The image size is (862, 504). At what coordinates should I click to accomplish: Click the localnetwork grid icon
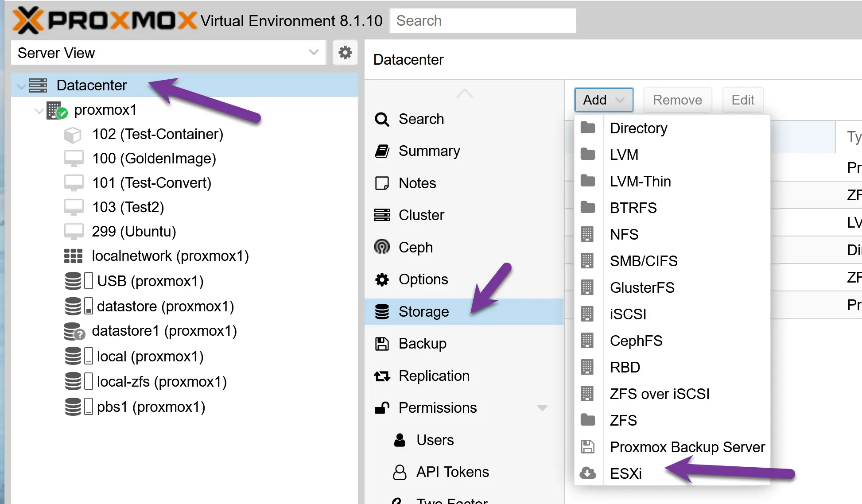pos(73,256)
